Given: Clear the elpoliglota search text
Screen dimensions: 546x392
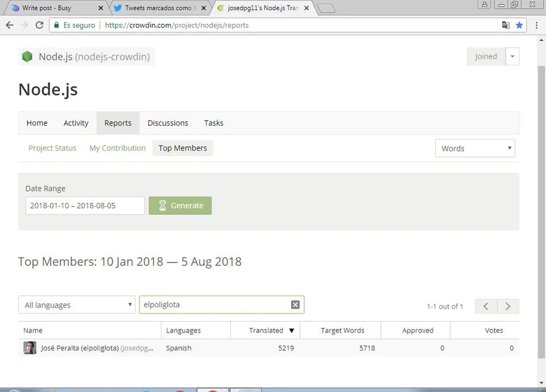Looking at the screenshot, I should coord(295,305).
